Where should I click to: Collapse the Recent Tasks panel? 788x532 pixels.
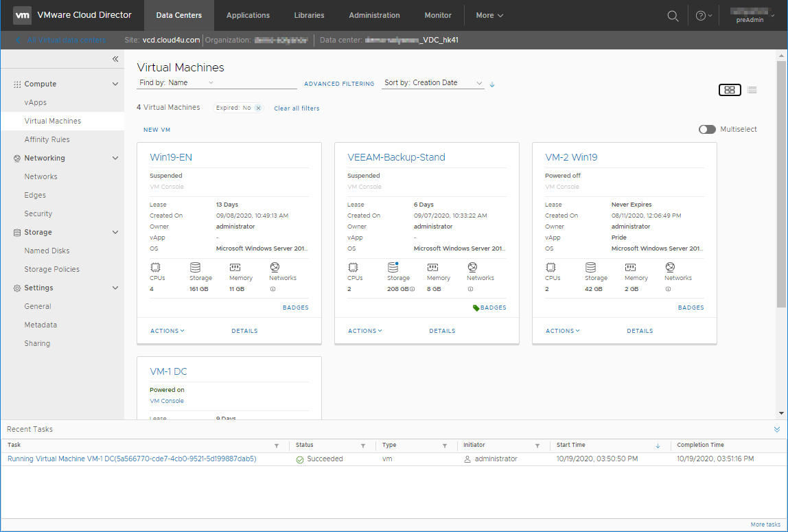(x=777, y=430)
